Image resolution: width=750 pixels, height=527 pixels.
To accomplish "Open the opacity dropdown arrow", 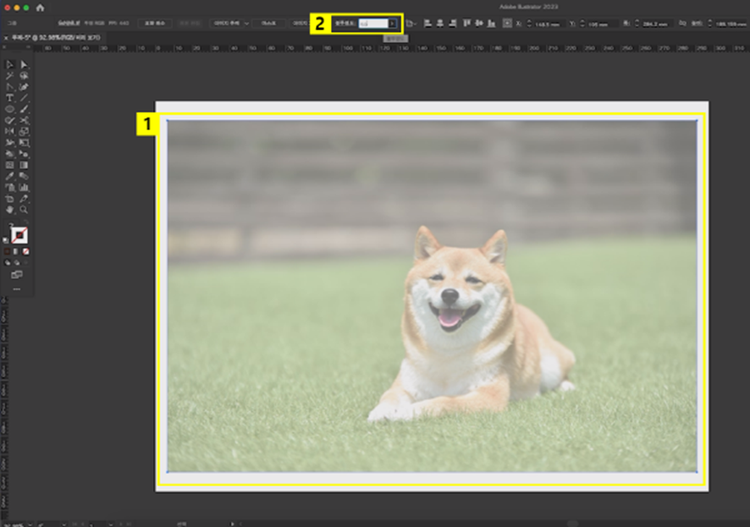I will coord(393,22).
